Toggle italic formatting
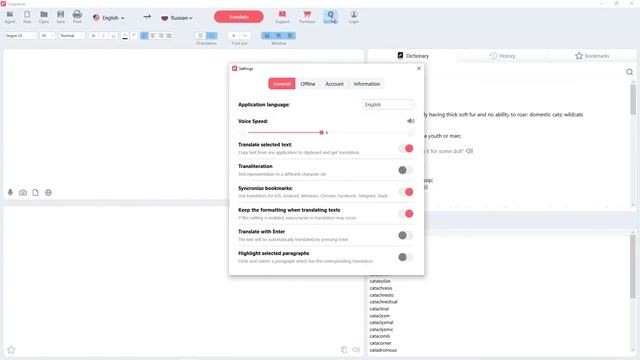The image size is (640, 360). coord(104,36)
